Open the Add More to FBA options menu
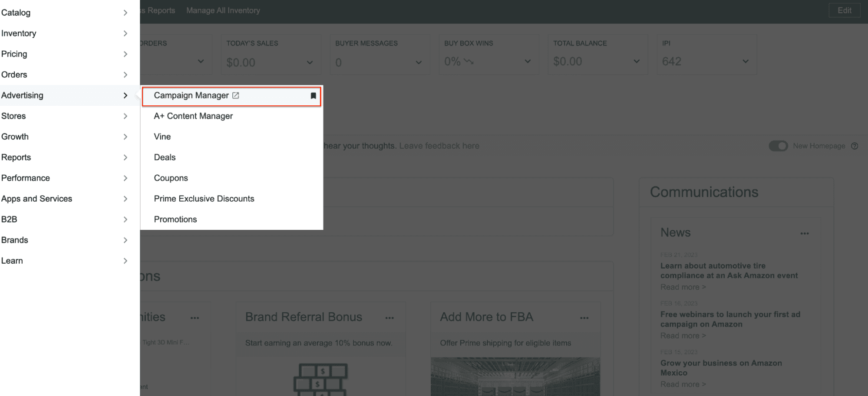The width and height of the screenshot is (868, 396). click(584, 317)
